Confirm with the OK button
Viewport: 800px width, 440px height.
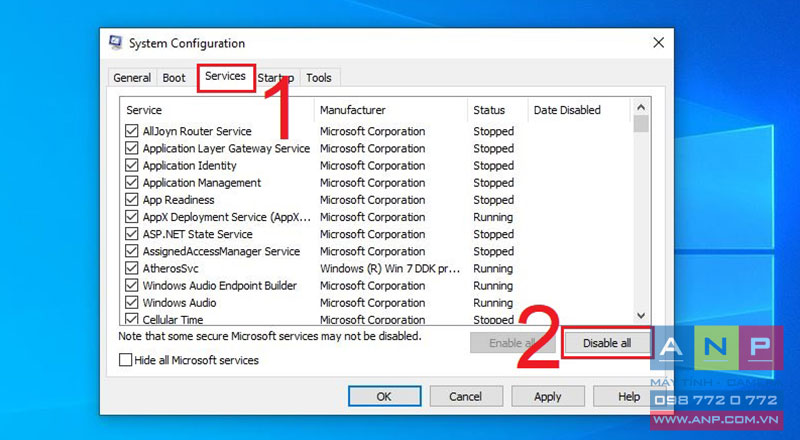coord(384,397)
